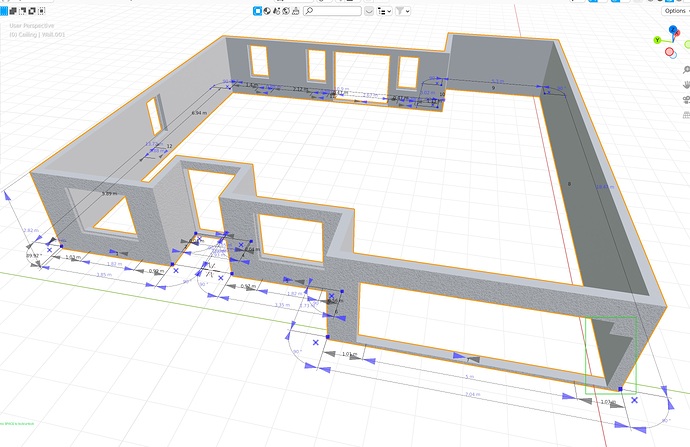Open the chevron button beside the search field
This screenshot has height=447, width=690.
click(369, 11)
